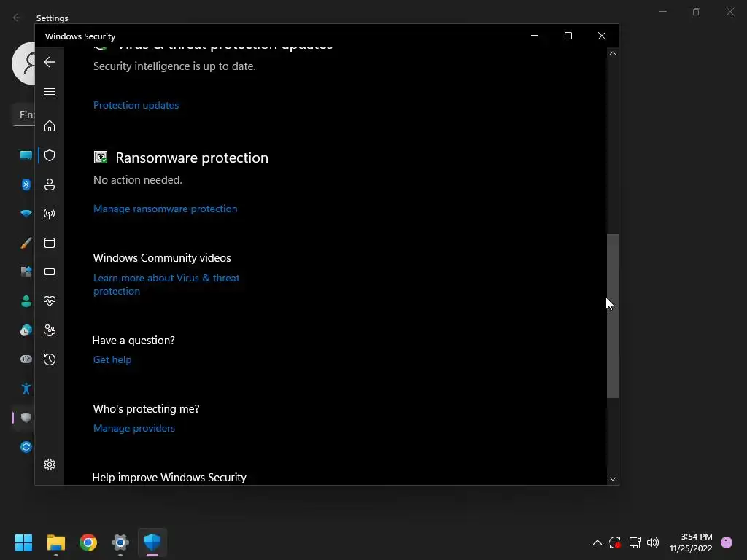Image resolution: width=747 pixels, height=560 pixels.
Task: Switch to Settings in taskbar
Action: pyautogui.click(x=120, y=542)
